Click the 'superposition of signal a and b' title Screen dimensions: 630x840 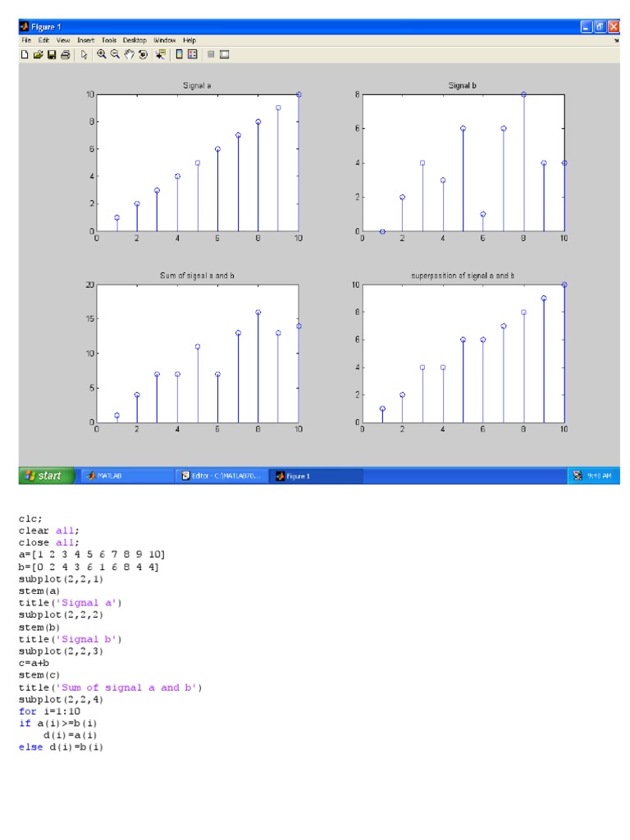tap(463, 276)
